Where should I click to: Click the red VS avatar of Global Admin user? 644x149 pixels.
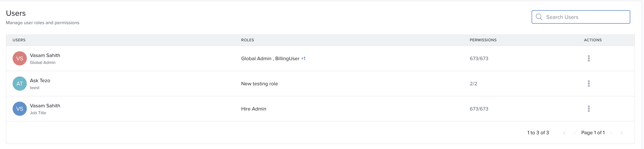(20, 58)
